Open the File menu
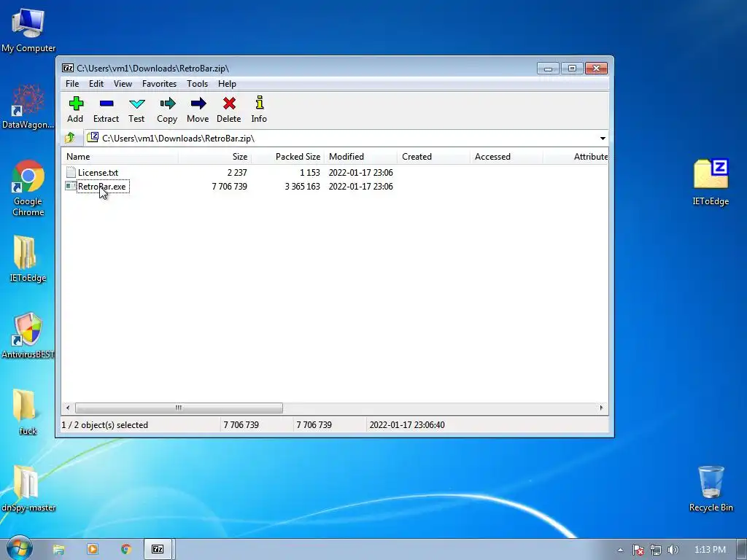This screenshot has width=747, height=560. pyautogui.click(x=72, y=84)
